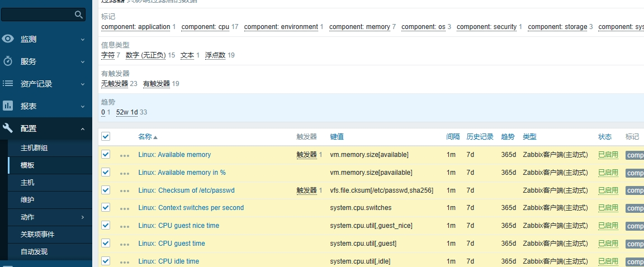Image resolution: width=644 pixels, height=267 pixels.
Task: Collapse the 配置 menu section
Action: click(83, 129)
